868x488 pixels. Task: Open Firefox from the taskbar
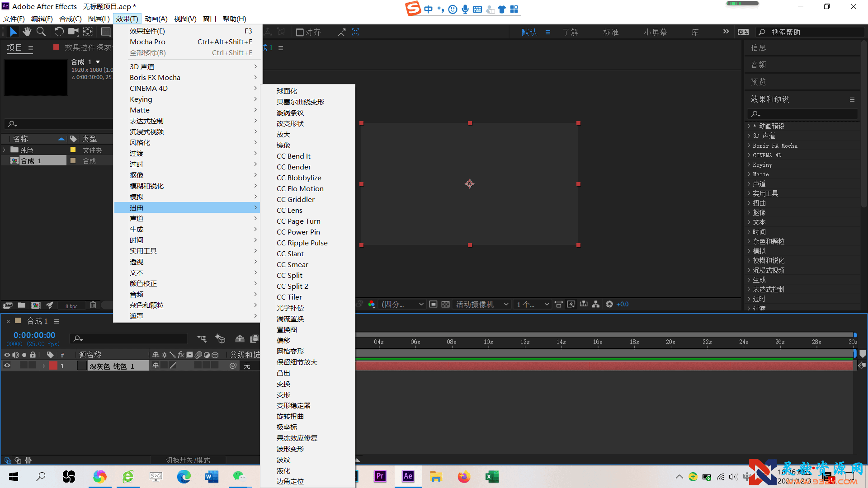(x=464, y=476)
